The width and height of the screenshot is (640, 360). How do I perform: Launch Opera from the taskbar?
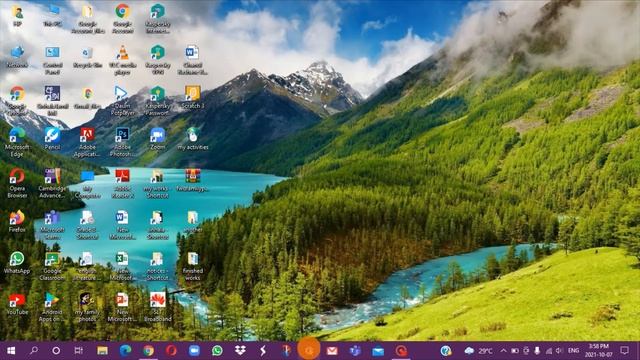[171, 351]
